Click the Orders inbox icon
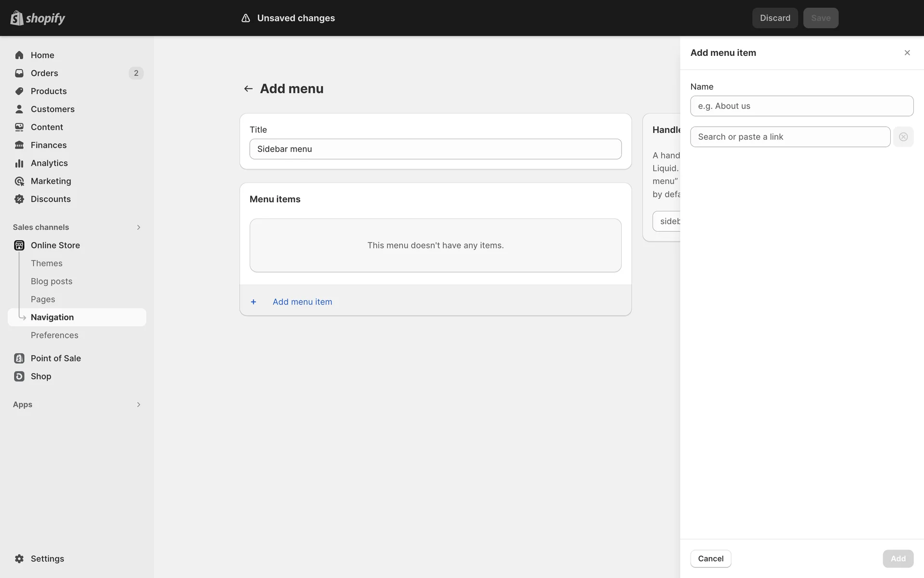The width and height of the screenshot is (924, 578). tap(19, 73)
